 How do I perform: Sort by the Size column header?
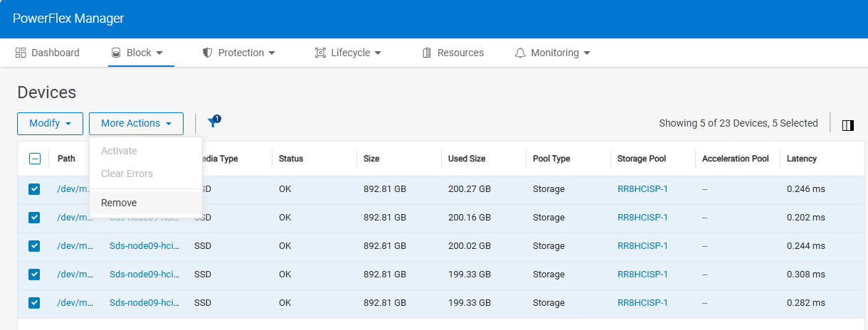(x=371, y=159)
